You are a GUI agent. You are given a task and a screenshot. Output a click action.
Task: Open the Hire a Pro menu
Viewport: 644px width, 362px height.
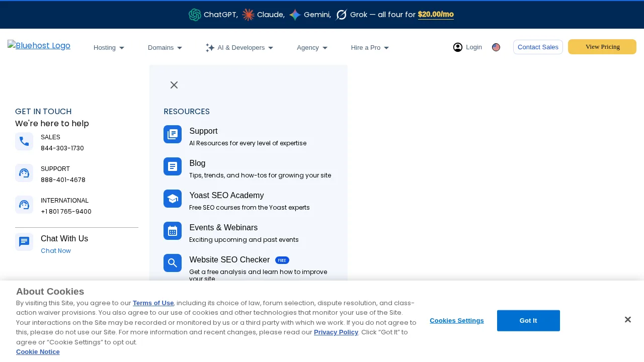pos(366,48)
